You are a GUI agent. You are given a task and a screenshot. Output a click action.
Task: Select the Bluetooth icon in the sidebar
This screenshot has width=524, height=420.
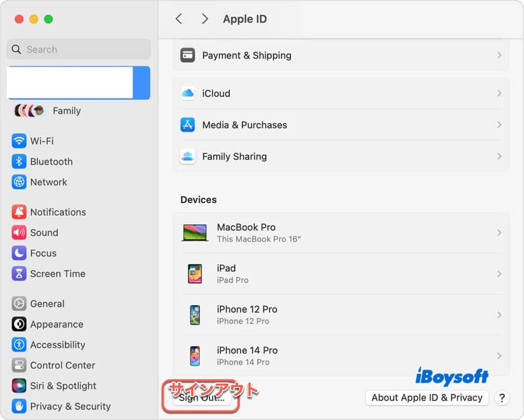[19, 162]
